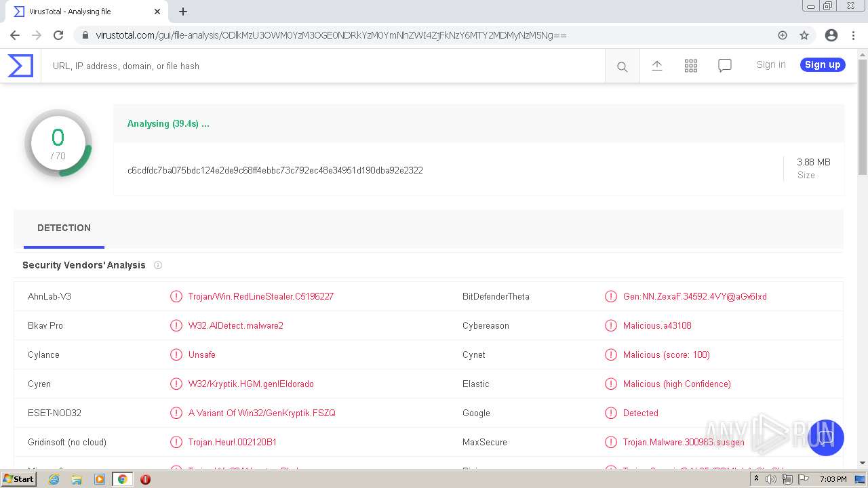
Task: Click the alert icon in the Cyren row
Action: coord(176,384)
